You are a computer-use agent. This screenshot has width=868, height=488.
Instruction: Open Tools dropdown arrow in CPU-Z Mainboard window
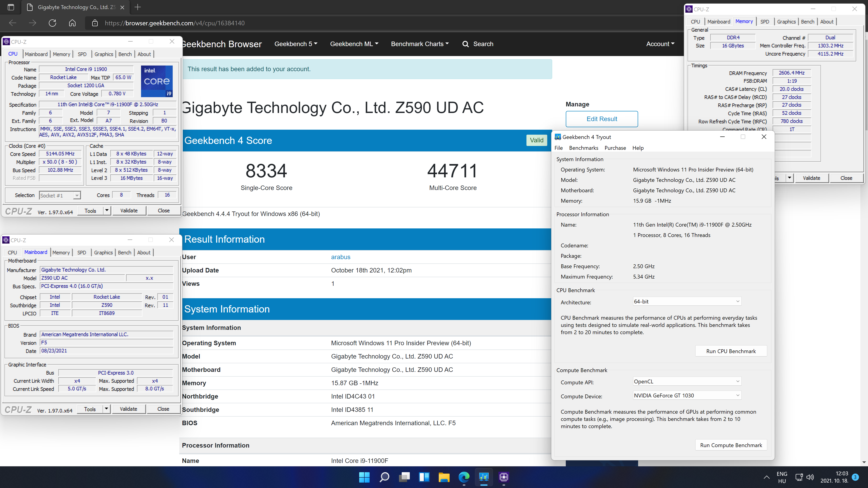(x=106, y=409)
